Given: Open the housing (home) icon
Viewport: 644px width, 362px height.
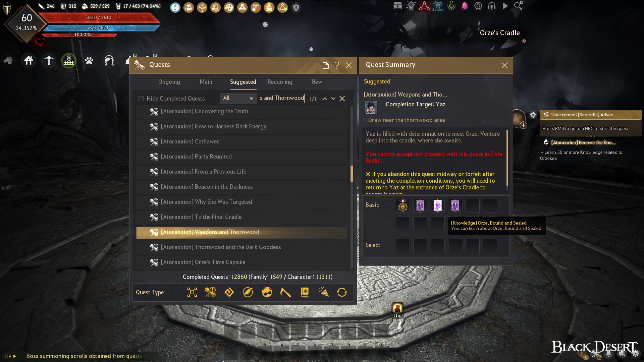Looking at the screenshot, I should (x=29, y=61).
